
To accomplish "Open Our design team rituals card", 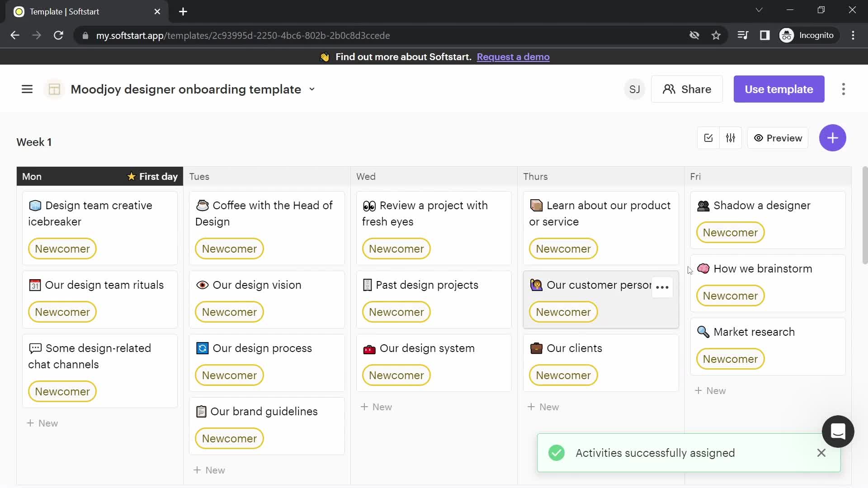I will tap(100, 300).
